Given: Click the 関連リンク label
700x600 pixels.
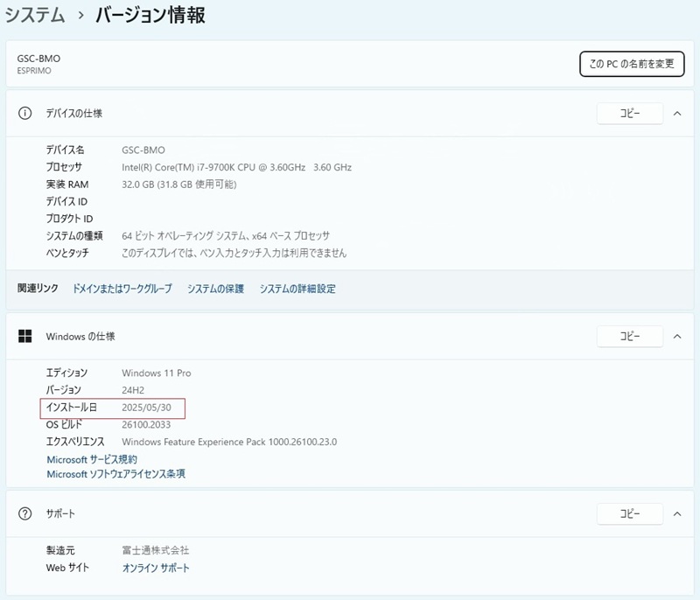Looking at the screenshot, I should click(38, 288).
